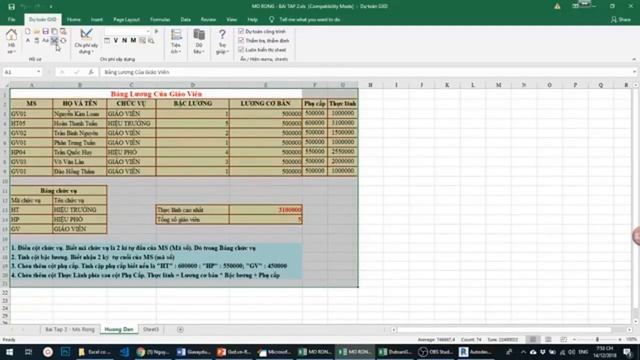Image resolution: width=640 pixels, height=360 pixels.
Task: Click Select All corner button of sheet
Action: tap(6, 85)
